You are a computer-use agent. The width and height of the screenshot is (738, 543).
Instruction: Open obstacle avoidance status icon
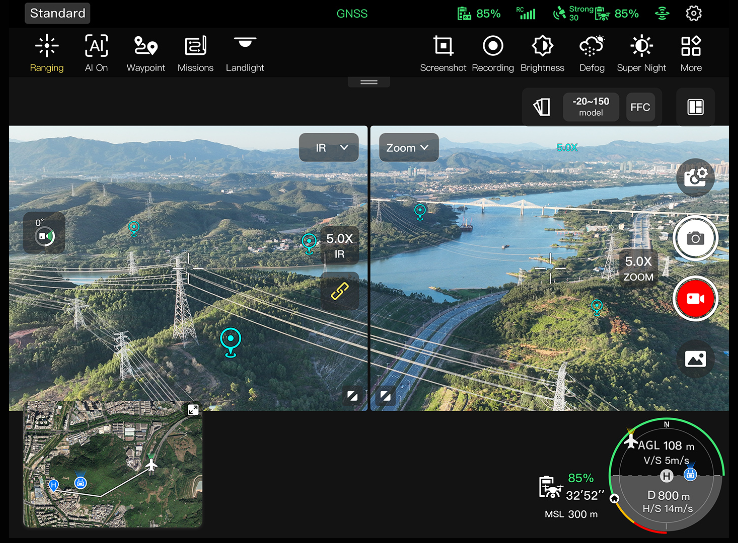[x=662, y=14]
